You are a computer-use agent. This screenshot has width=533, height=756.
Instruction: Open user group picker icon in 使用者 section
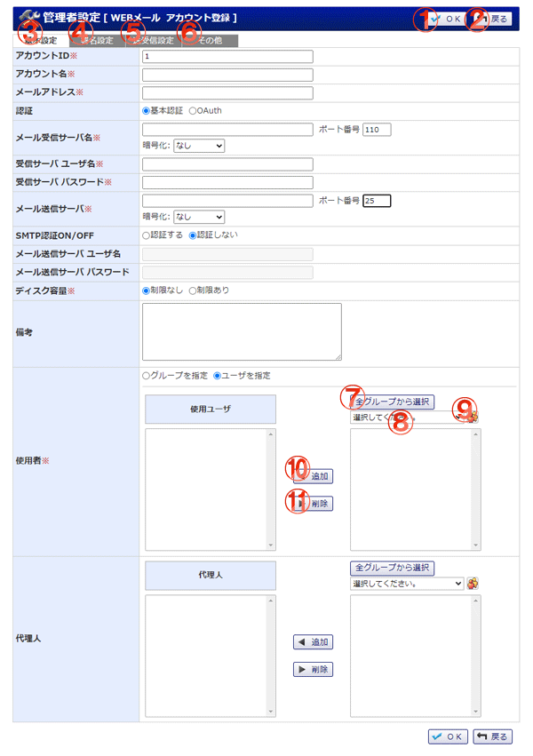(x=473, y=417)
